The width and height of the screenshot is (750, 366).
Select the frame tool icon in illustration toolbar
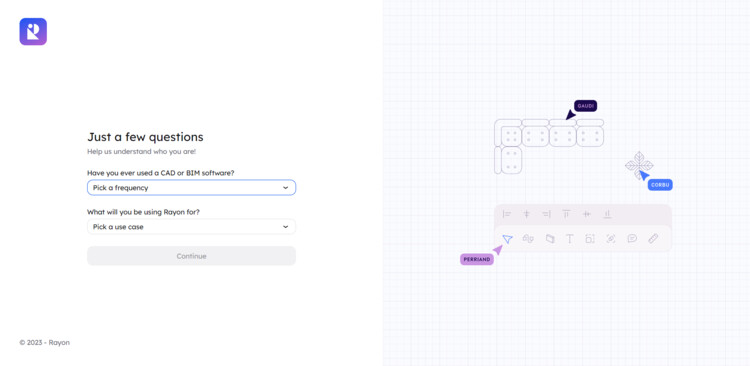click(x=590, y=239)
